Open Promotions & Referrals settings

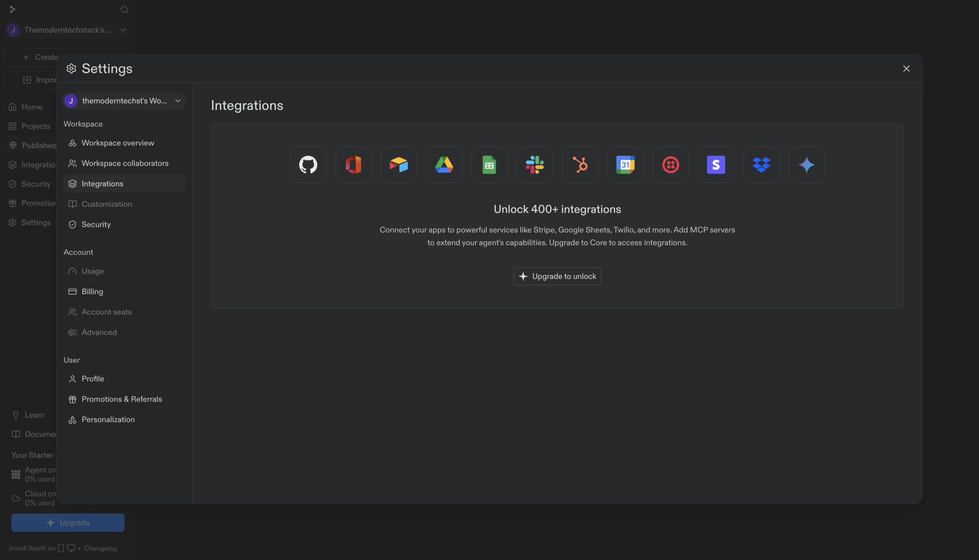[x=124, y=399]
